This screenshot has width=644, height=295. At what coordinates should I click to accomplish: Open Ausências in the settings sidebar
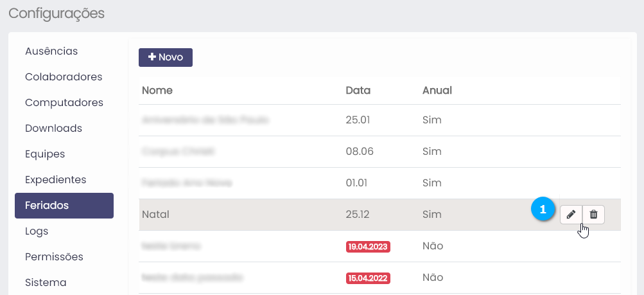tap(51, 51)
